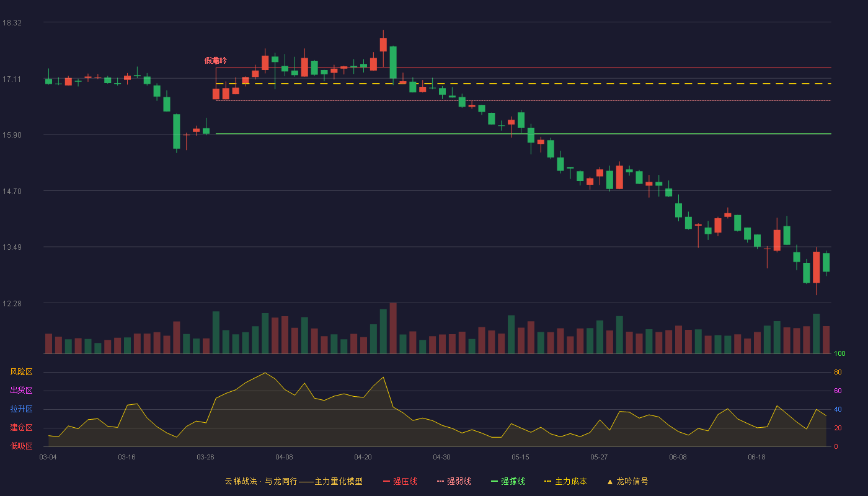Click the 假龙吟 signal annotation on the chart
868x496 pixels.
click(216, 61)
